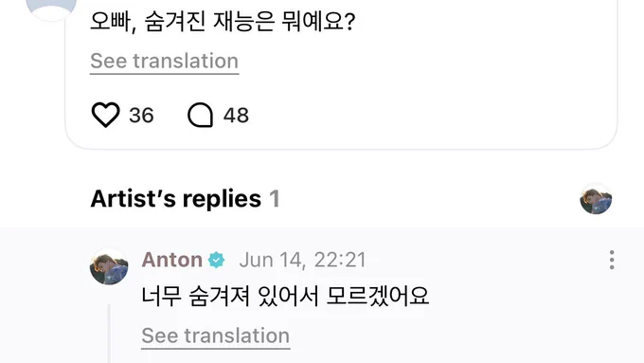Click Anton's reply text 너무 숨겨져 있어서 모르겠어요
Screen dimensions: 644x363
pos(285,296)
